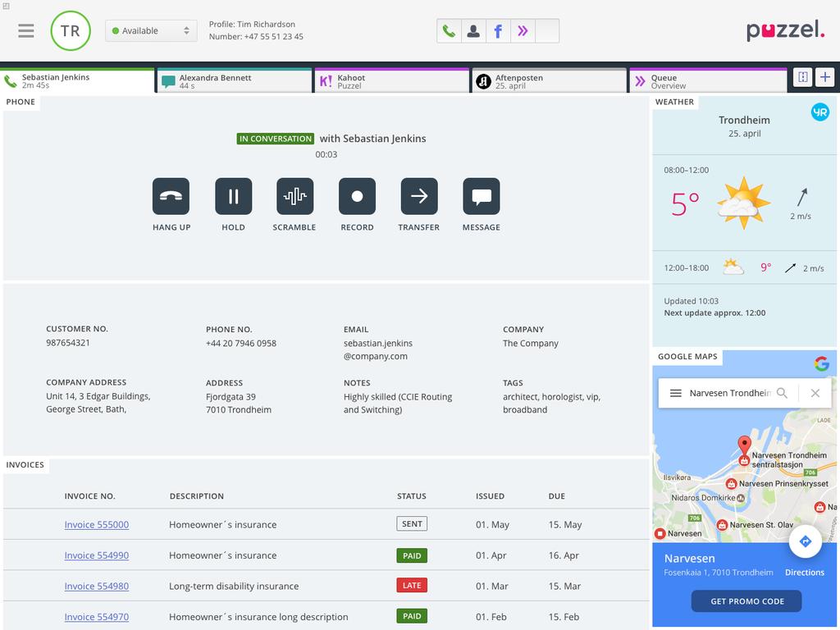The height and width of the screenshot is (630, 840).
Task: Click the YR weather logo
Action: 819,112
